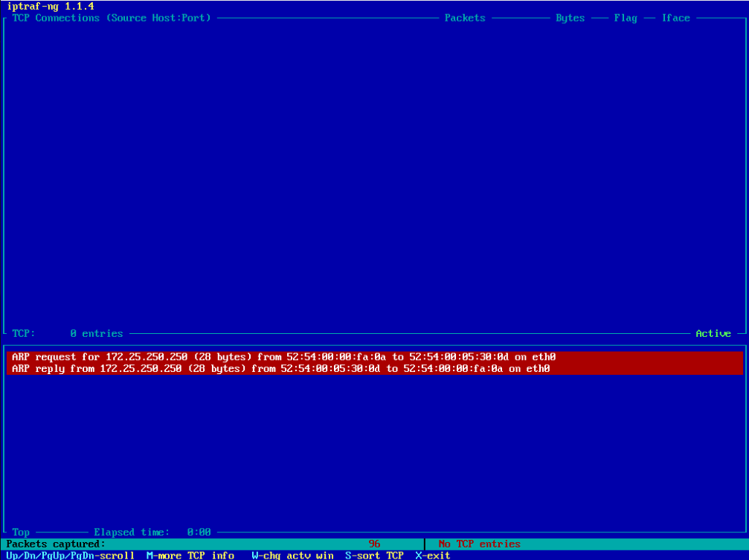This screenshot has width=749, height=560.
Task: Click the Flag column header
Action: pos(626,18)
